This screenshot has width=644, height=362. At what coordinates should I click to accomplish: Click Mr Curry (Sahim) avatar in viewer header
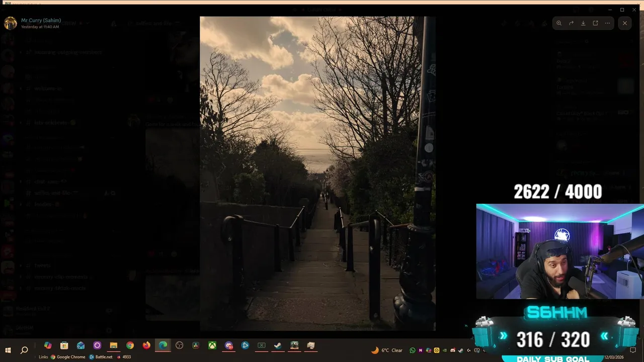pos(11,23)
